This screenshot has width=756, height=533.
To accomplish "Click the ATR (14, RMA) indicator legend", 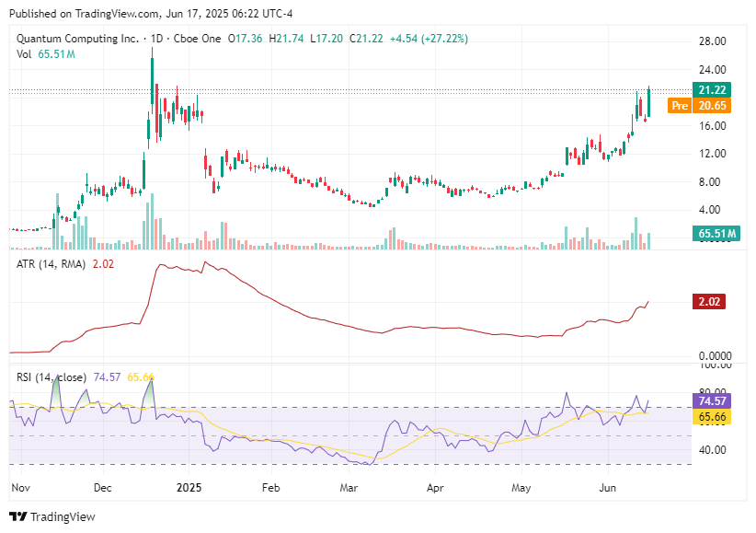I will [x=51, y=264].
